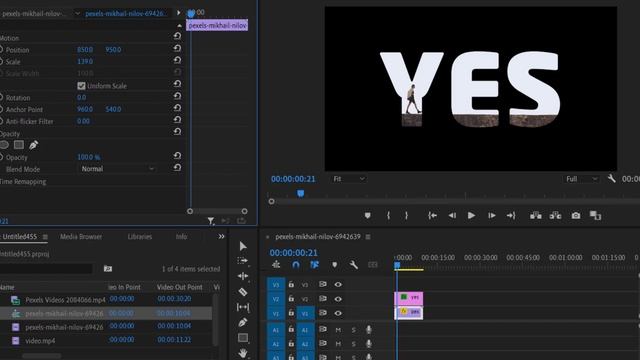Switch to the Info tab
640x360 pixels.
pos(181,237)
